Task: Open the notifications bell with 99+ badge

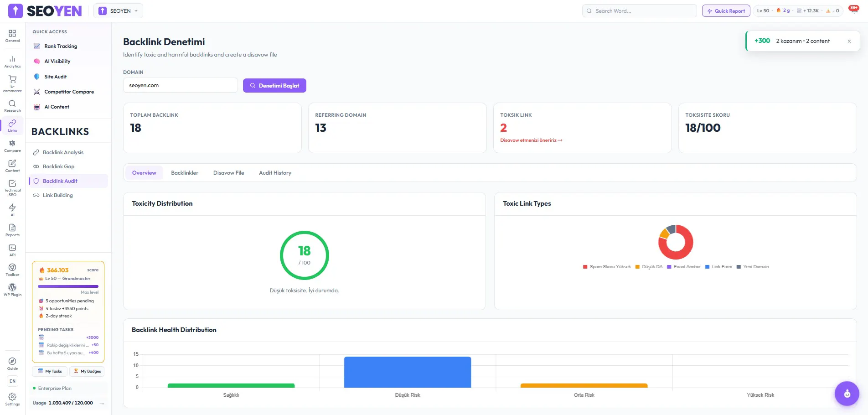Action: click(x=853, y=10)
